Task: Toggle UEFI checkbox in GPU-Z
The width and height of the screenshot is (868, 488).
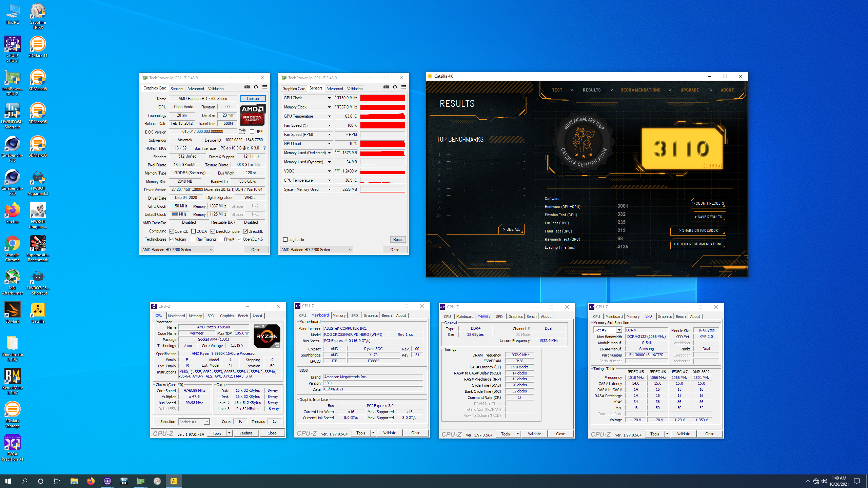Action: coord(252,132)
